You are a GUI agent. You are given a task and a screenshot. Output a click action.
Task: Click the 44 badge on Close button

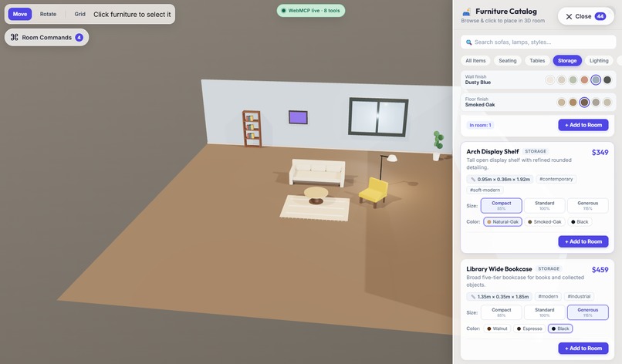coord(600,16)
